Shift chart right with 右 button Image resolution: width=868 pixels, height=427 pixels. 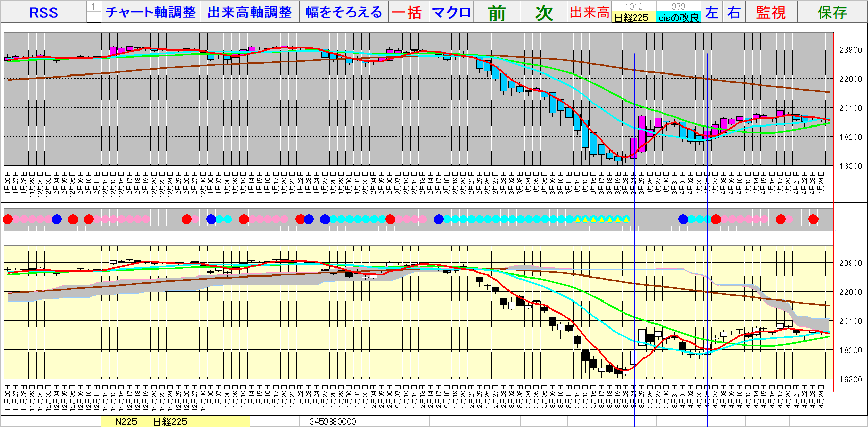[734, 12]
